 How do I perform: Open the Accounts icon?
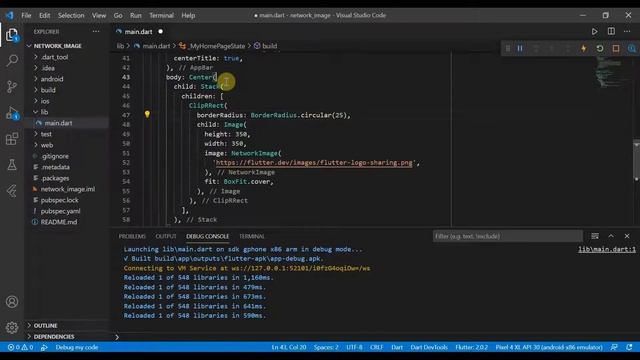pos(12,302)
